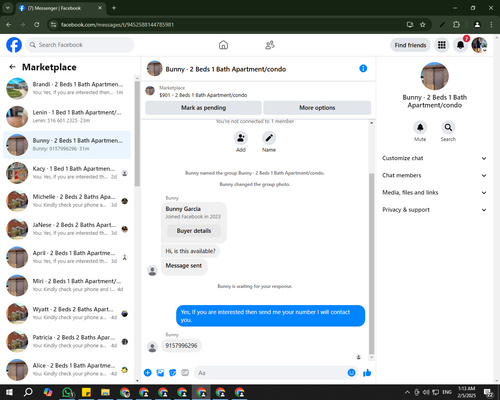Open April - 2 Beds 1 Bath conversation
The image size is (500, 400).
tap(67, 257)
